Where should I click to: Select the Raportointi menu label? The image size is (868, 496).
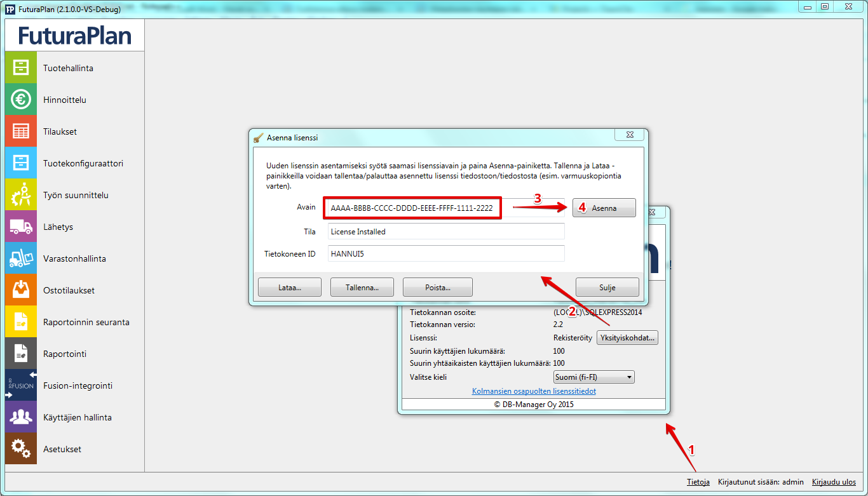(65, 354)
